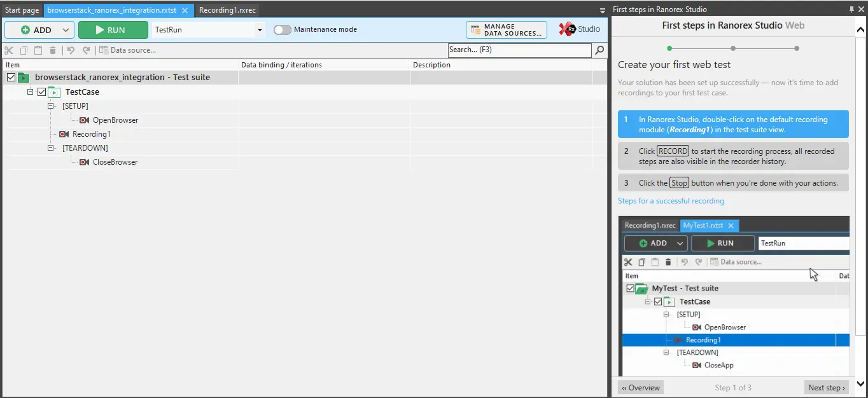868x398 pixels.
Task: Open Ranorex Studio logo button
Action: [580, 29]
